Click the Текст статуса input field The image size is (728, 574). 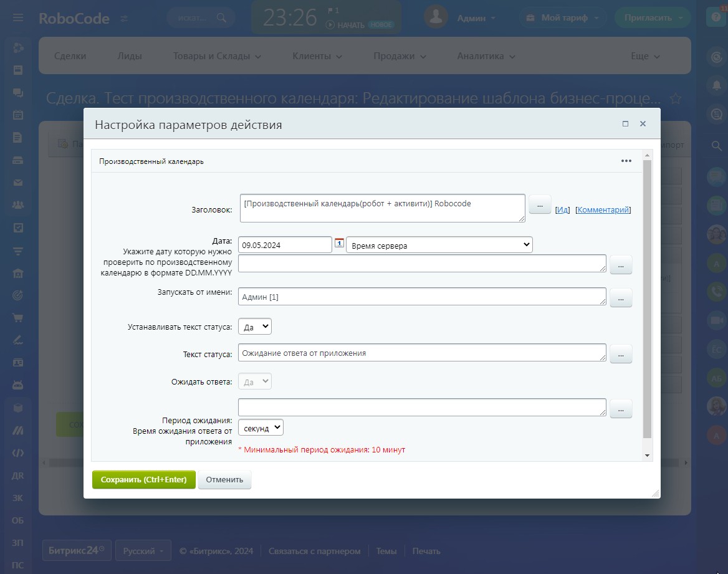(421, 353)
